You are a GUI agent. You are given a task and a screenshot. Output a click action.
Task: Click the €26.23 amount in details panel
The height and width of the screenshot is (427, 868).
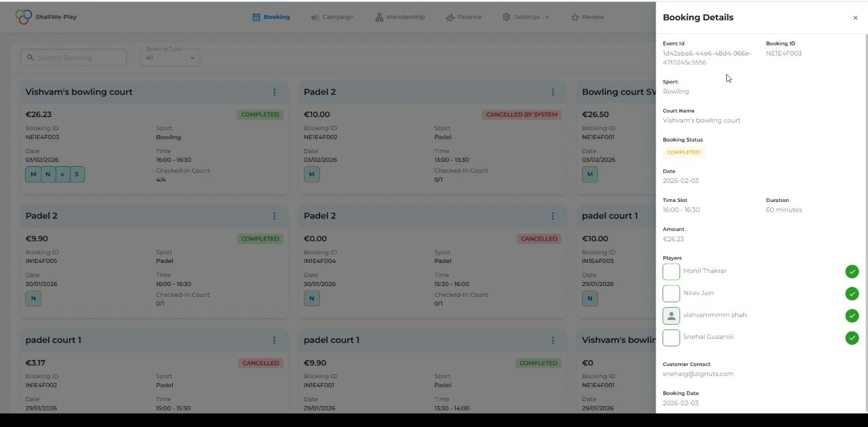click(x=673, y=239)
